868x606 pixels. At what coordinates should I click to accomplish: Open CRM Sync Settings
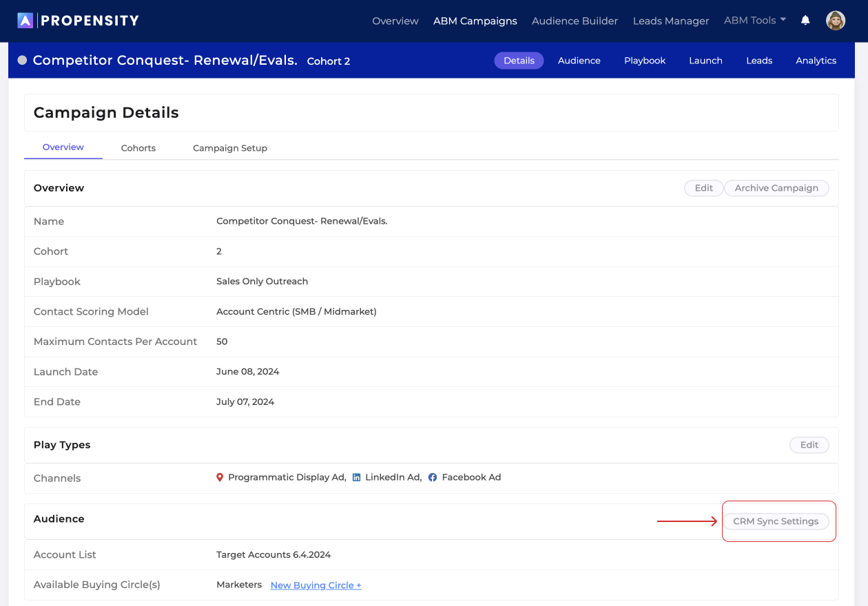[776, 521]
